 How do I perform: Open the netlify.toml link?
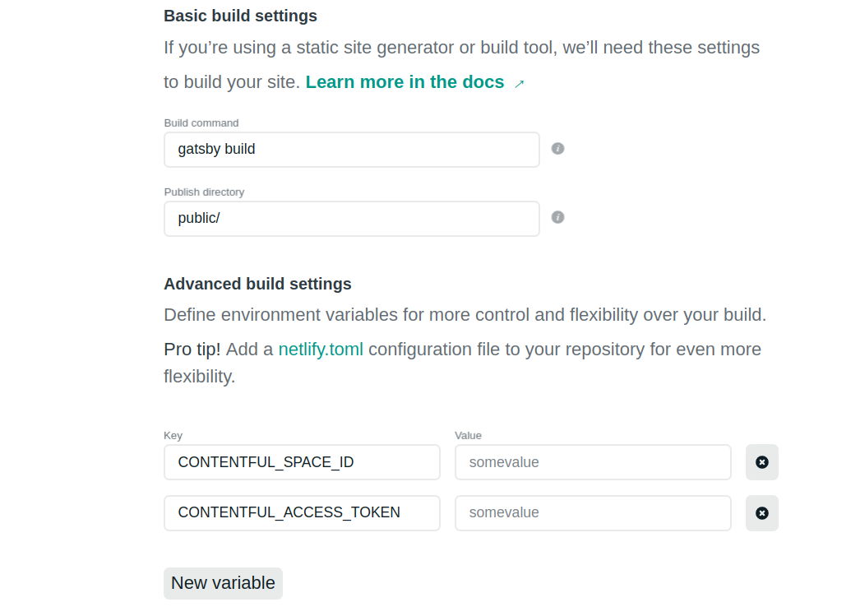coord(321,350)
